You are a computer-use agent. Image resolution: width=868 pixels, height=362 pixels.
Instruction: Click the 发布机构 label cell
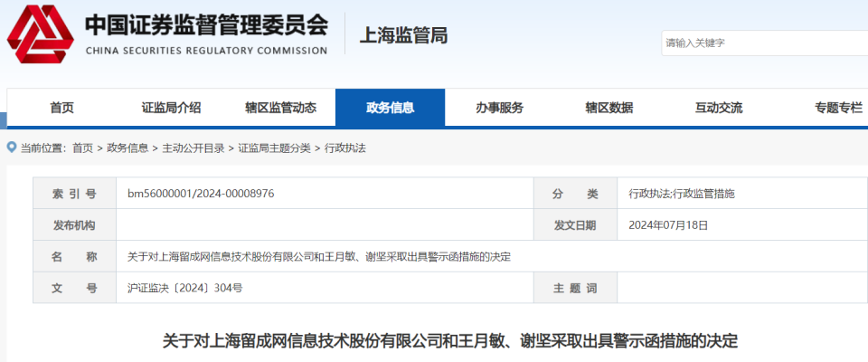pyautogui.click(x=75, y=225)
